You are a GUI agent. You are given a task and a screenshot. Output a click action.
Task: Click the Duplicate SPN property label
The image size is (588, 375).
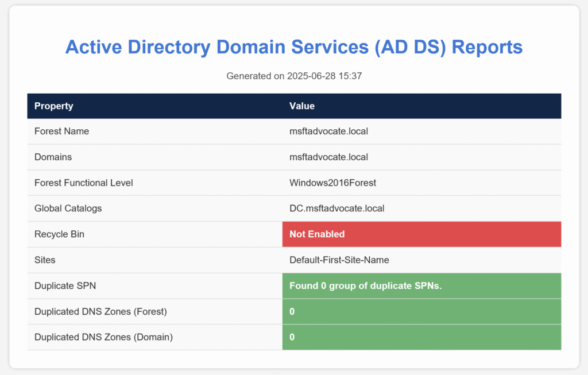(62, 286)
